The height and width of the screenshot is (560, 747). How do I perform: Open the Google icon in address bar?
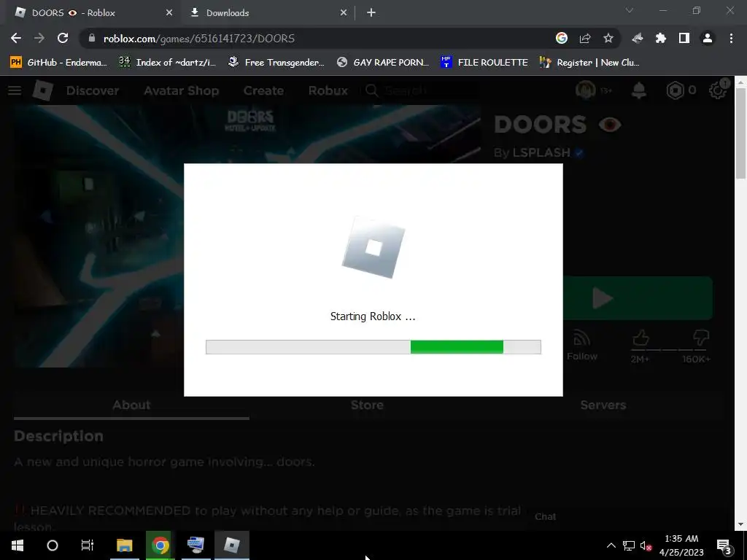pos(562,39)
